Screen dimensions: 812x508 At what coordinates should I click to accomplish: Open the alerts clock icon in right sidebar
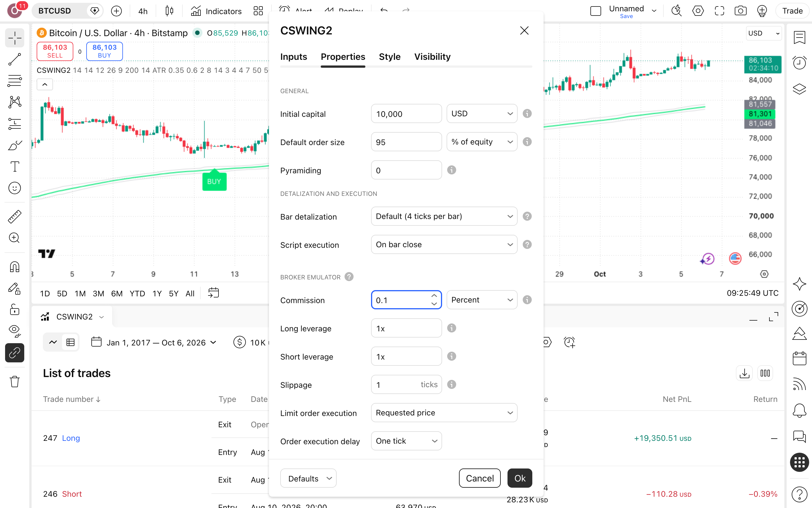tap(800, 63)
